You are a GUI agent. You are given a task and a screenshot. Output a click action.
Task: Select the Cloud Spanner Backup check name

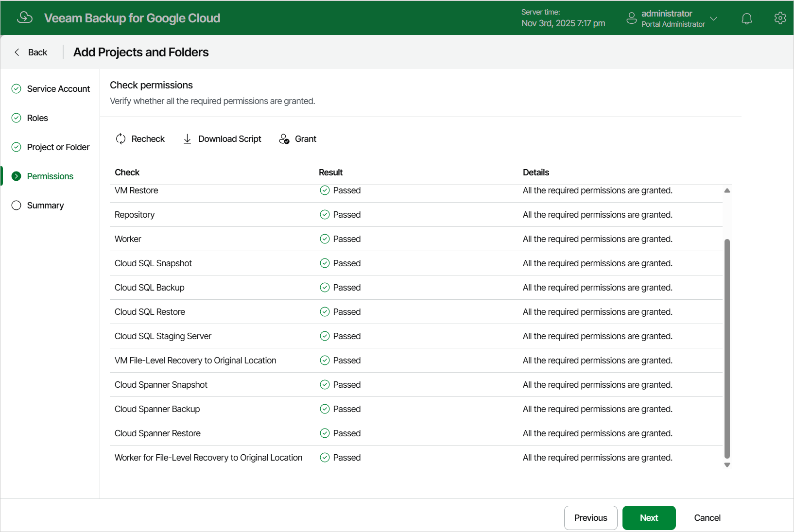point(157,409)
